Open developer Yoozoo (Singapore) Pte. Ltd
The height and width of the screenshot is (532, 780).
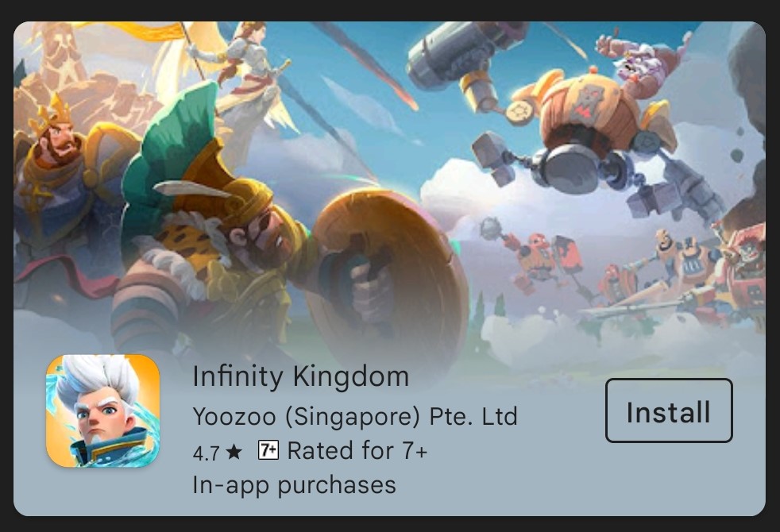[355, 416]
